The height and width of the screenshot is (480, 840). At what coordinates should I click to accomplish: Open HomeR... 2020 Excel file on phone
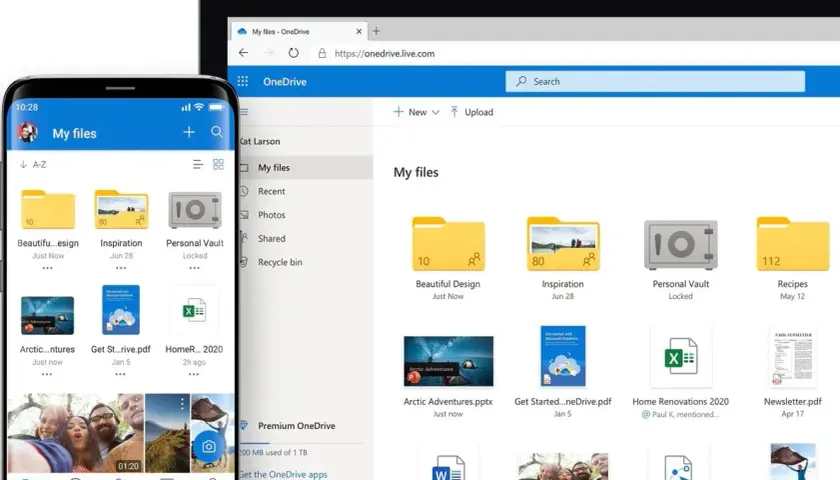pyautogui.click(x=194, y=311)
